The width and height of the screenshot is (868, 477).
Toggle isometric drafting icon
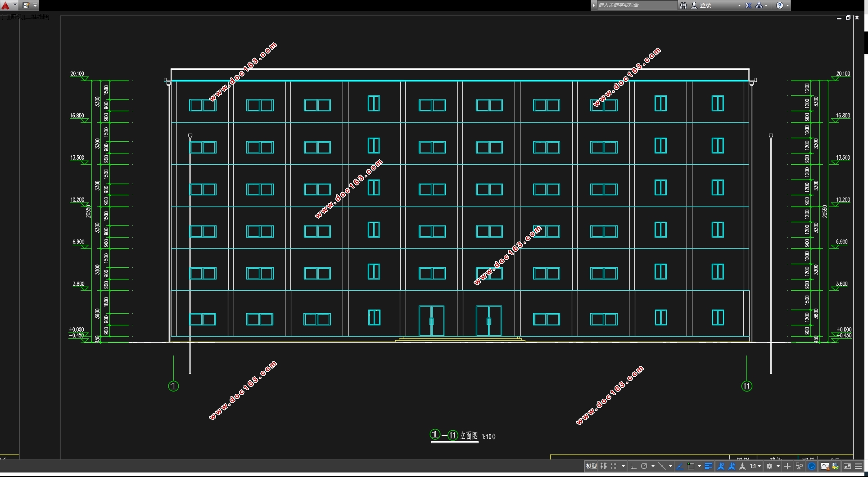(662, 466)
